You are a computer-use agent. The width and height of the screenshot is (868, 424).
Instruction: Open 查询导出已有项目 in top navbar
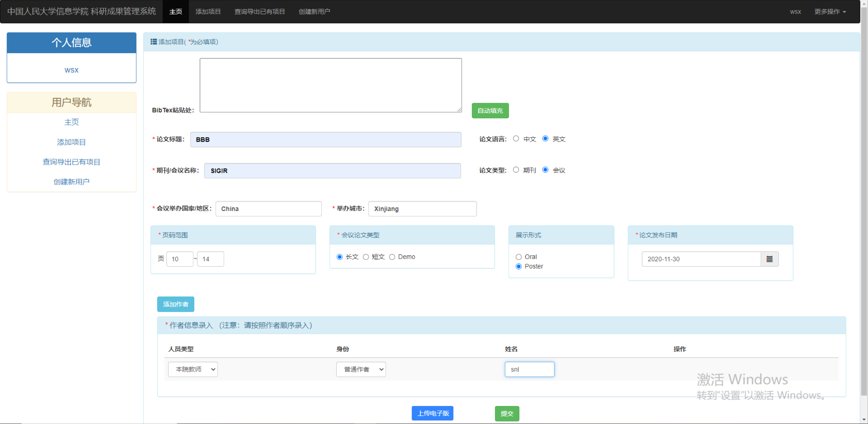259,11
